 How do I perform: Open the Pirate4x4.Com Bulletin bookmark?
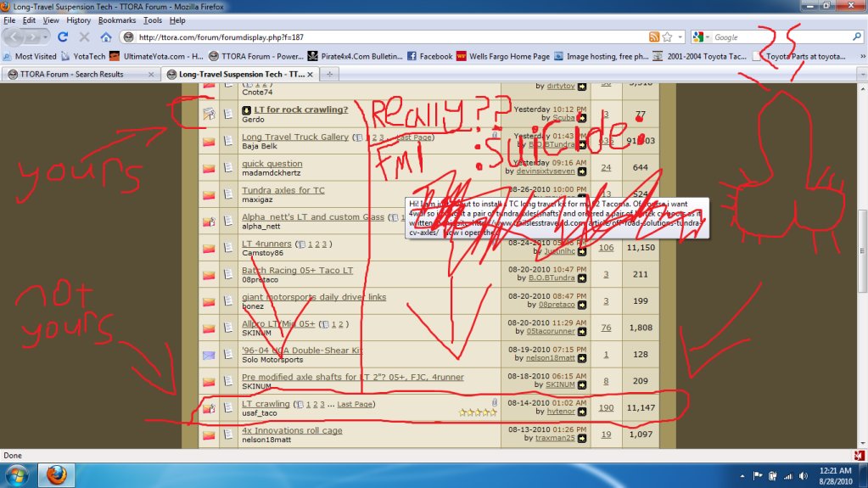pyautogui.click(x=356, y=57)
